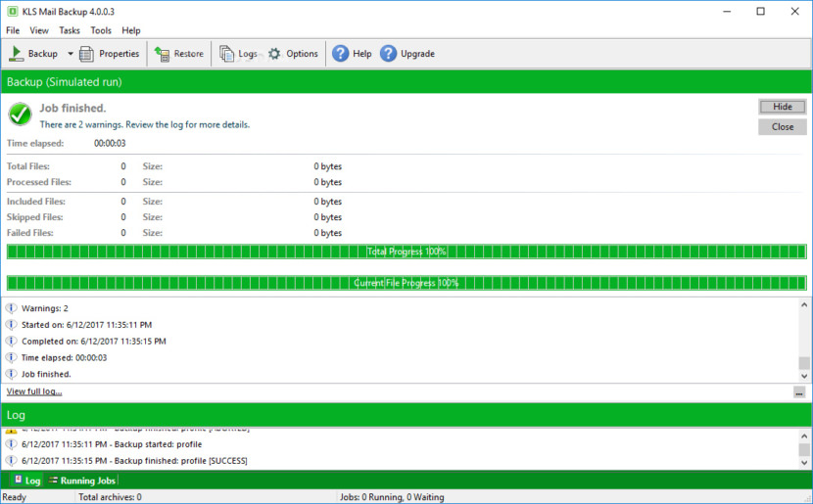
Task: Click the Restore toolbar icon
Action: 162,54
